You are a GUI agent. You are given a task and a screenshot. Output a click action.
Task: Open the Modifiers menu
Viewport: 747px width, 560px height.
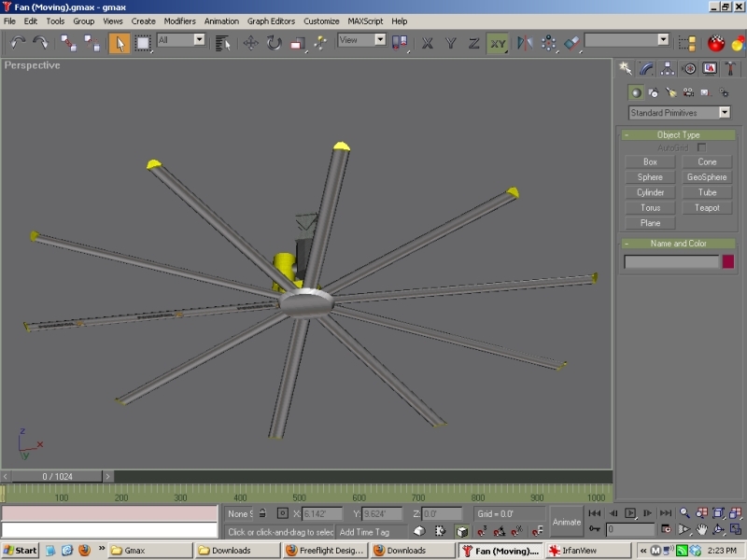pyautogui.click(x=180, y=21)
